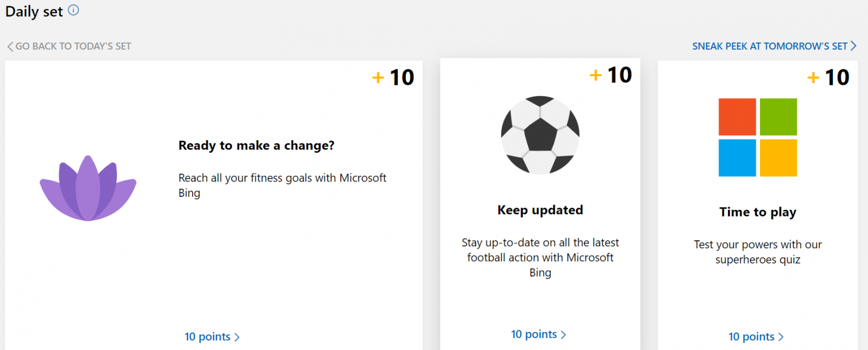Open Sneak peek at tomorrow's set
The image size is (868, 350).
pyautogui.click(x=770, y=46)
